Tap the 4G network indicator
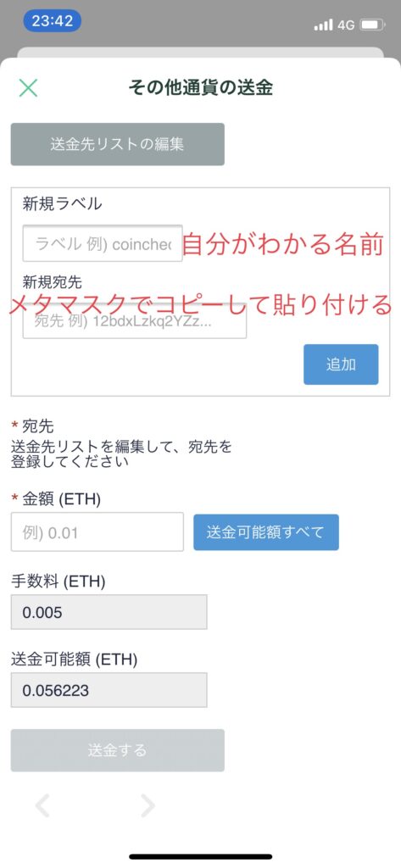The image size is (401, 868). click(346, 25)
